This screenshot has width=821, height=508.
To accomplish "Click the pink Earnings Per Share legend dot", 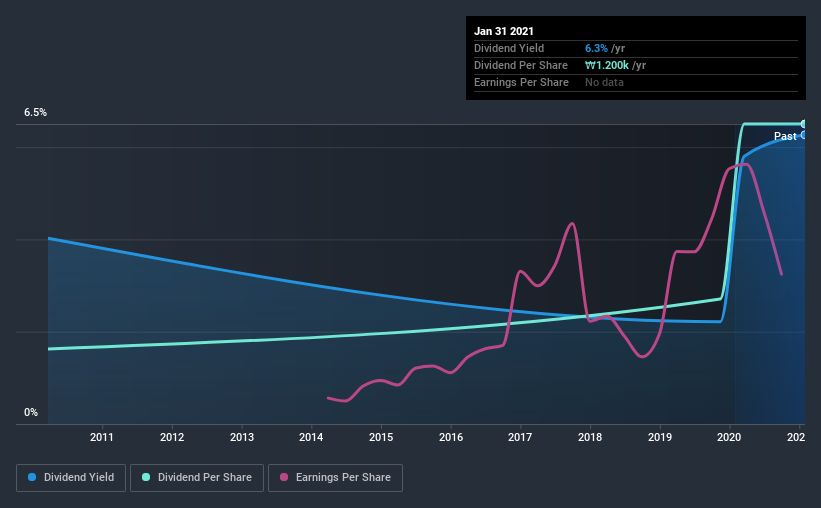I will click(284, 477).
